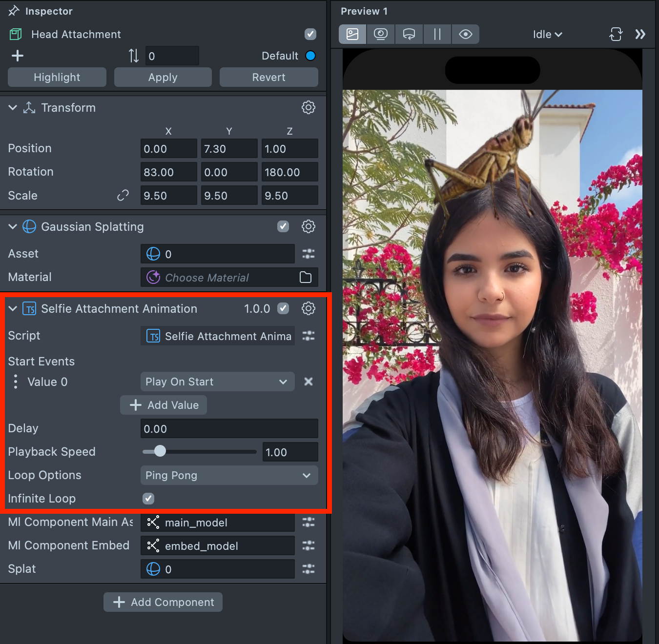Click the pause button in Preview toolbar
The height and width of the screenshot is (644, 659).
(x=437, y=34)
